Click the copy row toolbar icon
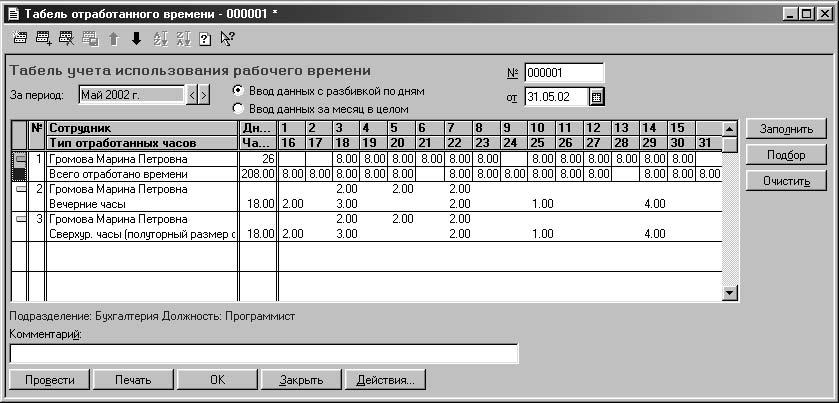This screenshot has width=839, height=403. 90,39
